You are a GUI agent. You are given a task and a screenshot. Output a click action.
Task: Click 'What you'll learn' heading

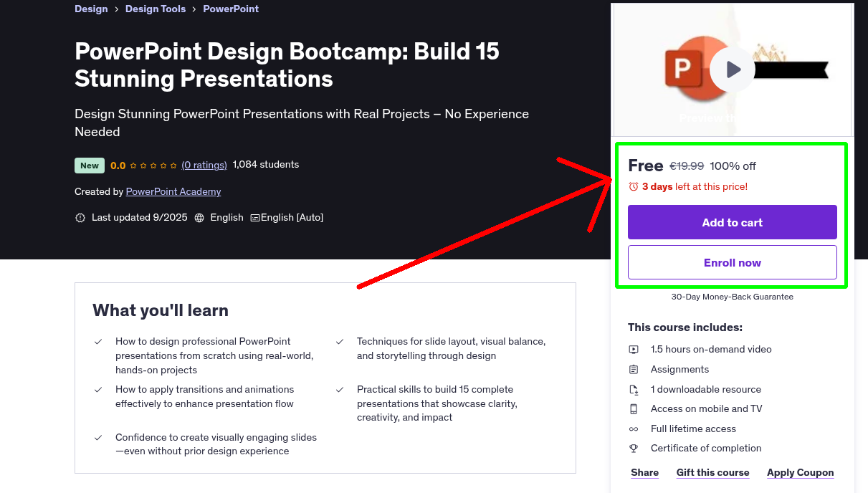161,310
